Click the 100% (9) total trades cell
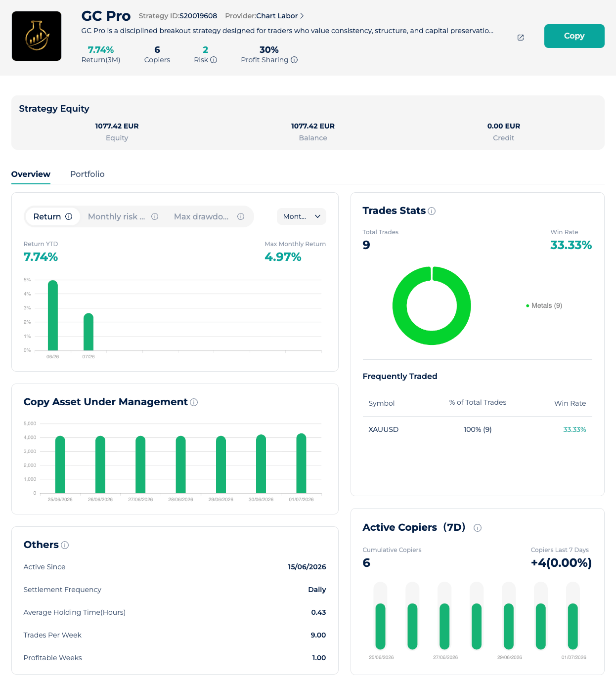 click(x=478, y=429)
